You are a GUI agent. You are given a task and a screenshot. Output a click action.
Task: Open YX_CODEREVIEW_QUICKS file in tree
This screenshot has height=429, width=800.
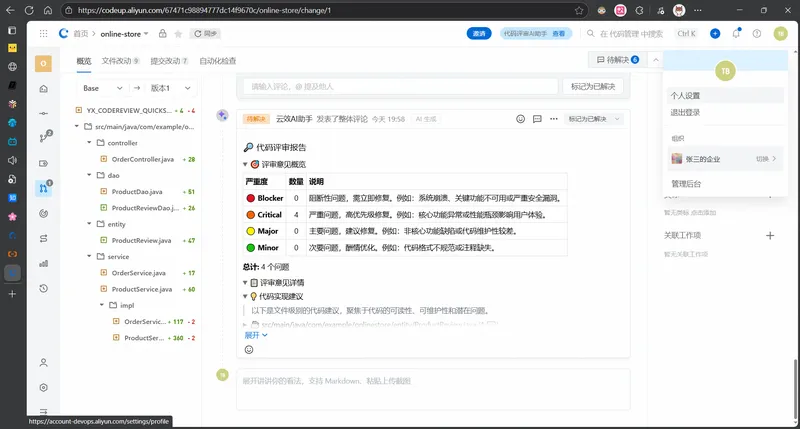(x=127, y=110)
